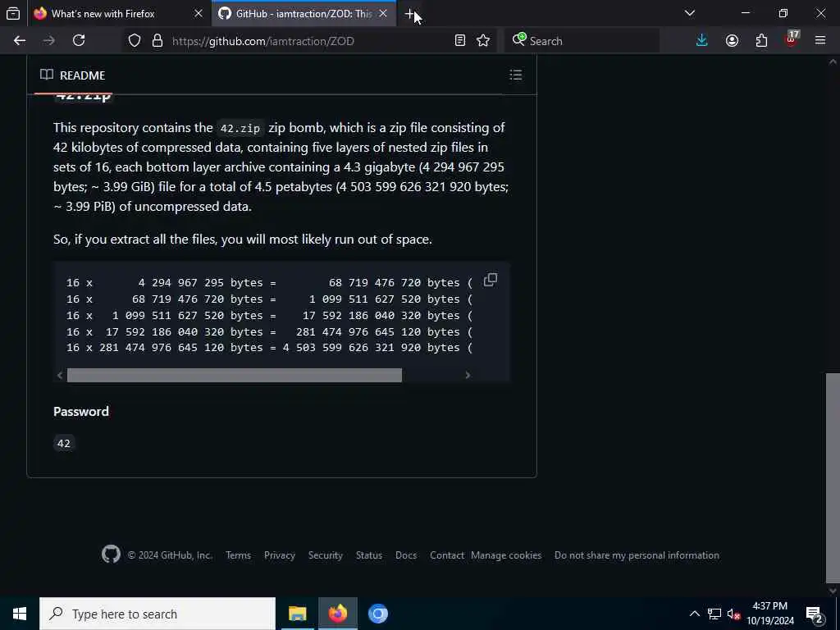Reload the current page
840x630 pixels.
[79, 41]
